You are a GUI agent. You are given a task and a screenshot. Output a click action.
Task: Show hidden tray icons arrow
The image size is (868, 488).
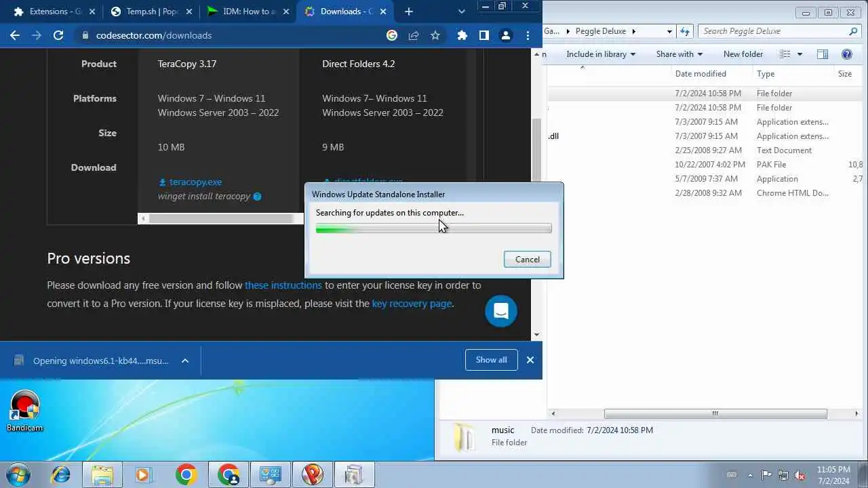pyautogui.click(x=750, y=475)
